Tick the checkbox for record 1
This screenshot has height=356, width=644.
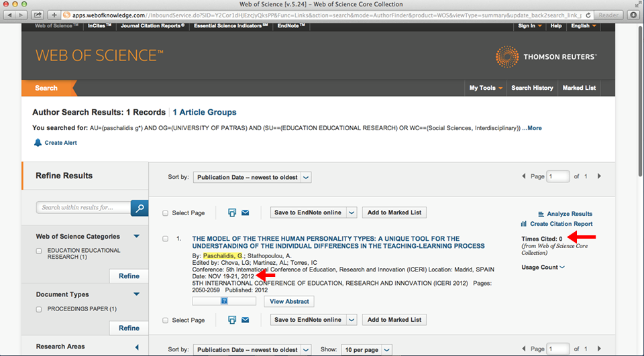click(165, 239)
